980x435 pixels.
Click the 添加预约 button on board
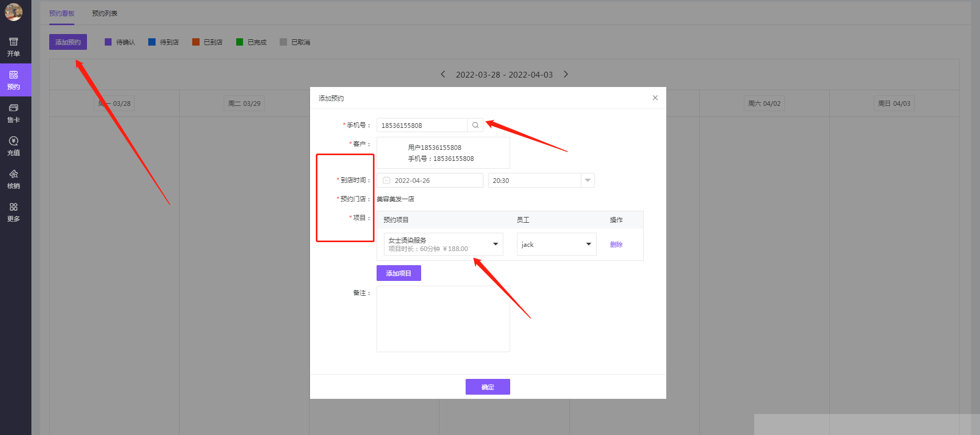[x=68, y=42]
